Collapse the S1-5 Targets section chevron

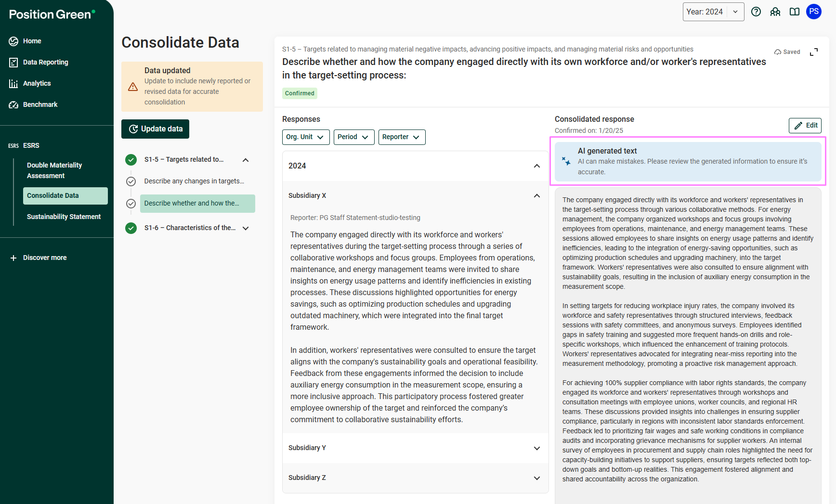(246, 160)
